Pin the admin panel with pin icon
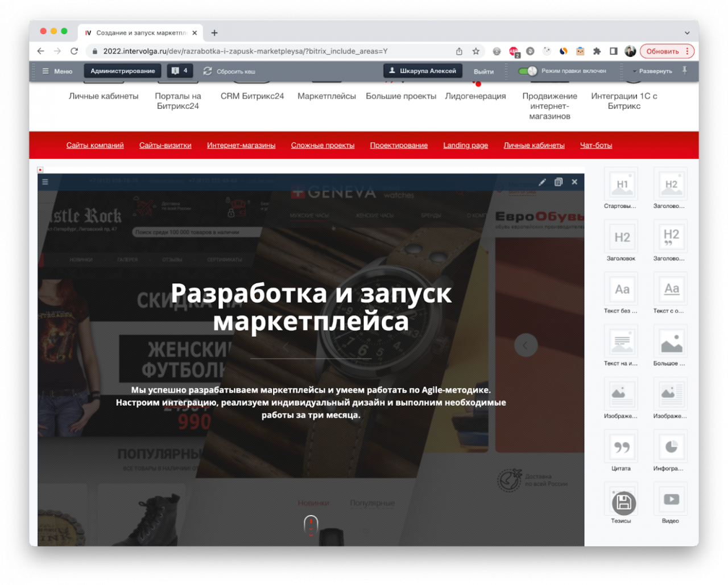This screenshot has height=585, width=728. coord(685,71)
